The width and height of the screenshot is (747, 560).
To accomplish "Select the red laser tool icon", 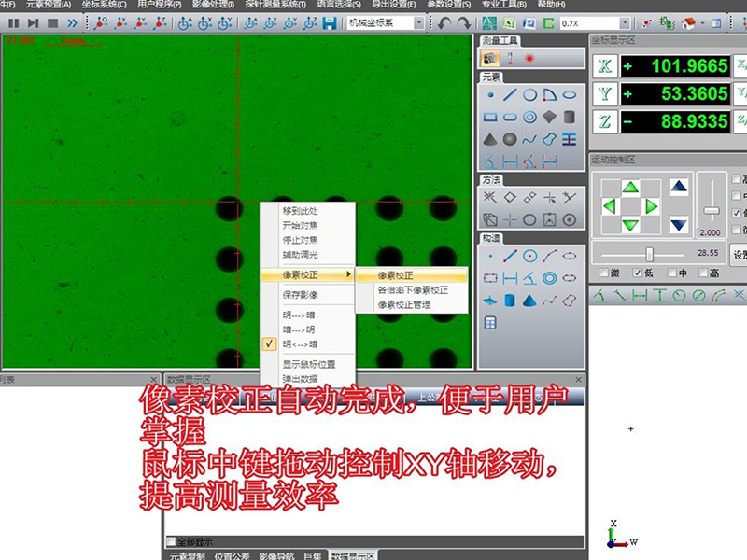I will coord(529,59).
